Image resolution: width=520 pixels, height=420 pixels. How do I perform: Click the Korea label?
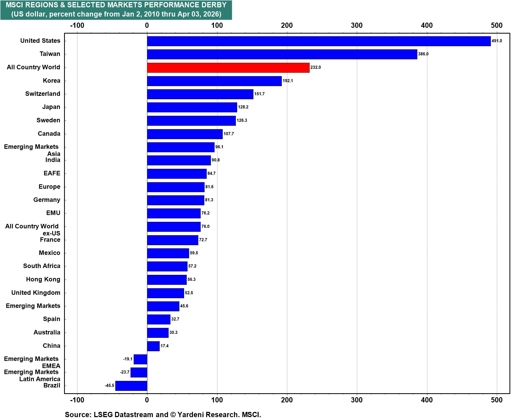click(51, 81)
